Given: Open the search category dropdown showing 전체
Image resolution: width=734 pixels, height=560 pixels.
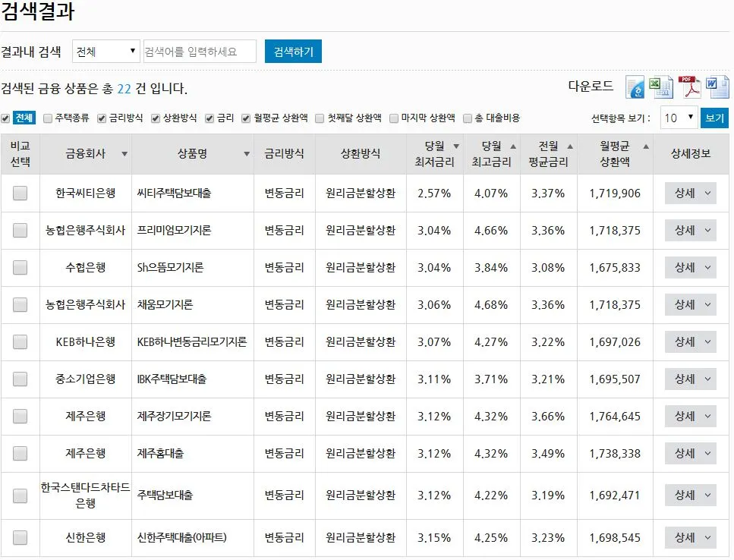Looking at the screenshot, I should click(x=105, y=50).
